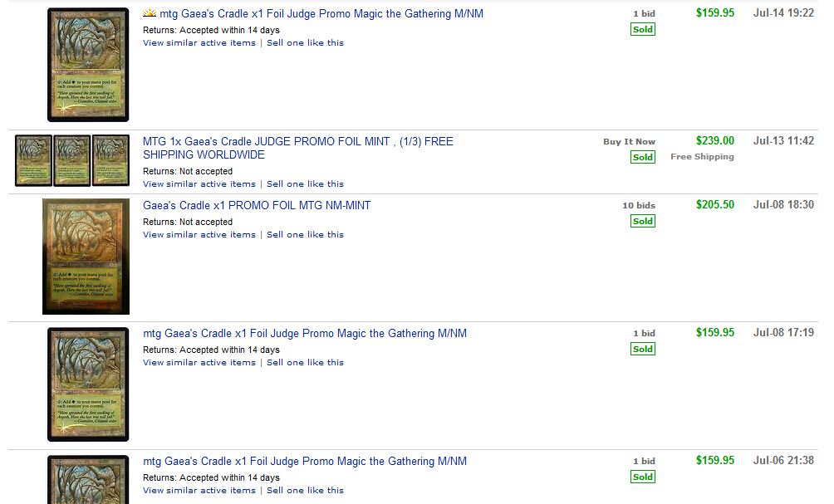Click the Sold badge on the Jul-06 listing
Viewport: 834px width, 504px height.
click(x=643, y=477)
